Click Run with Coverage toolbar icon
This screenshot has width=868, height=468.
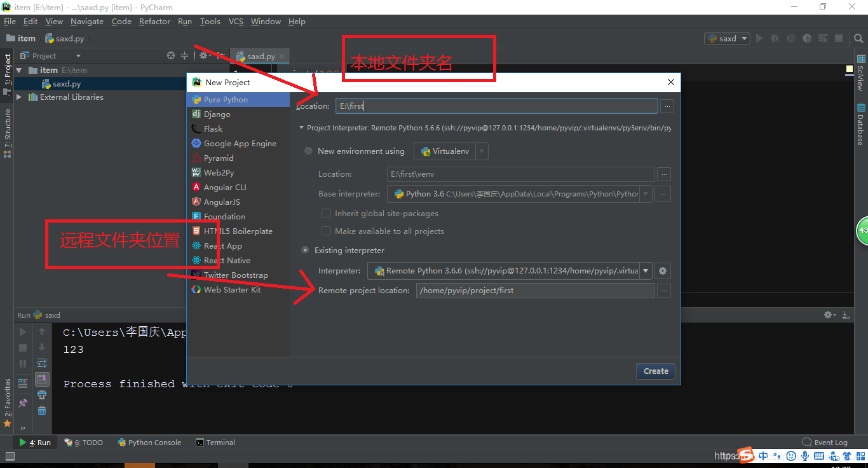(x=790, y=38)
